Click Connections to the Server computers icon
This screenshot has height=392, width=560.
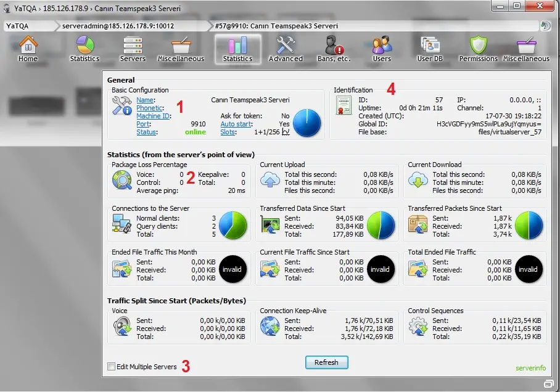point(121,224)
